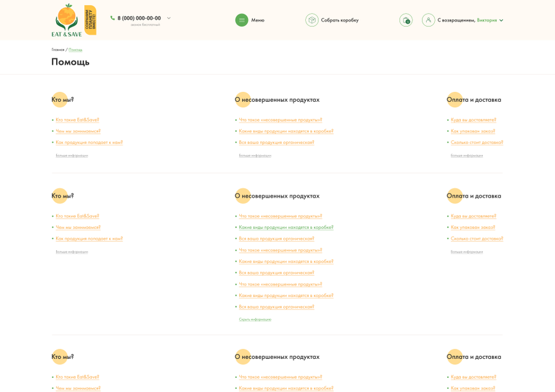Expand first Оплата и доставка Больше информации

click(x=467, y=155)
